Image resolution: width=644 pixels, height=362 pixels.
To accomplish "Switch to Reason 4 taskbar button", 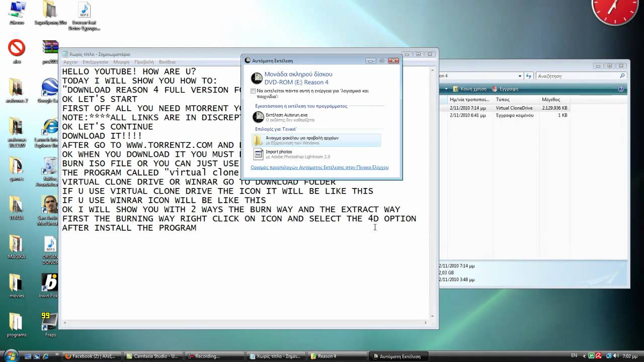I will 337,356.
